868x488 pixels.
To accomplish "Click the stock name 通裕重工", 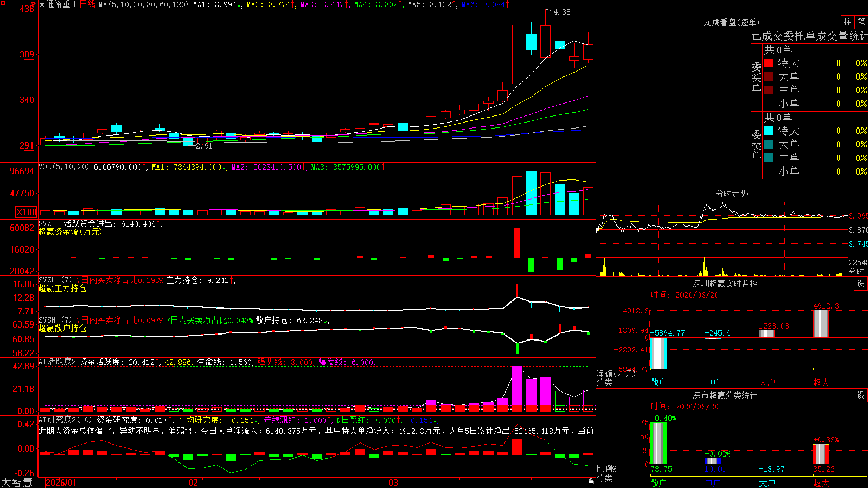I will (x=62, y=4).
